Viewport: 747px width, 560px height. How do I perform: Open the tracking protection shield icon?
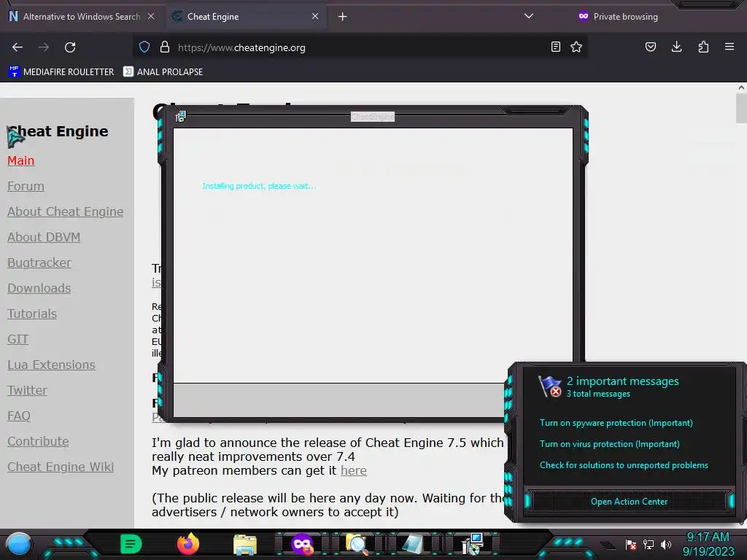pyautogui.click(x=144, y=47)
